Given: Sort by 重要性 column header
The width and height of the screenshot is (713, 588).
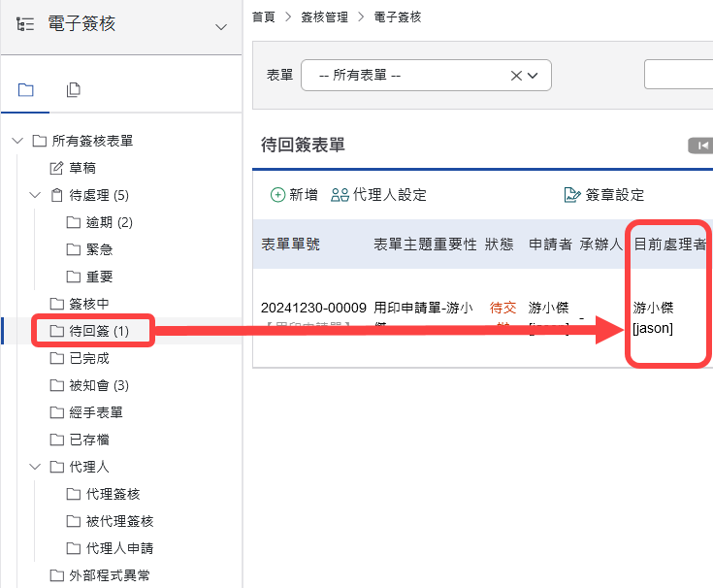Looking at the screenshot, I should click(x=455, y=245).
